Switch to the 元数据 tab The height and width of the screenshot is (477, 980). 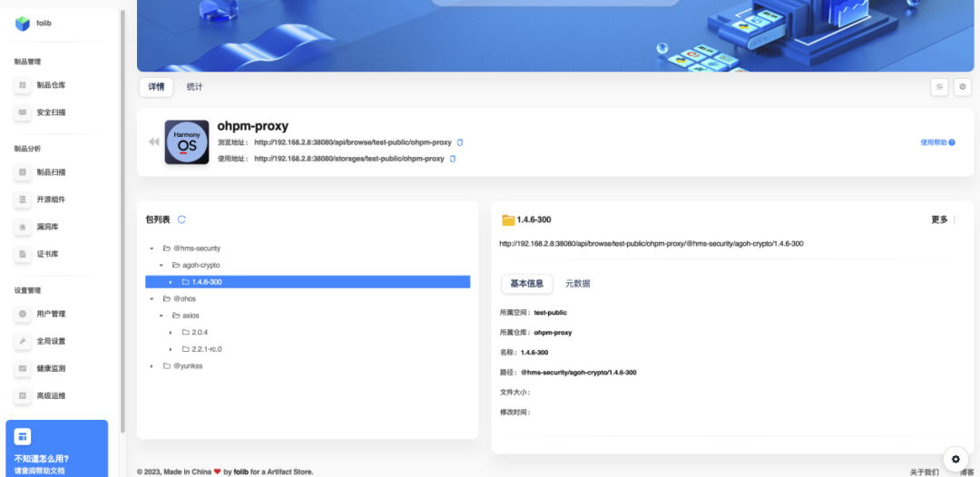coord(577,284)
